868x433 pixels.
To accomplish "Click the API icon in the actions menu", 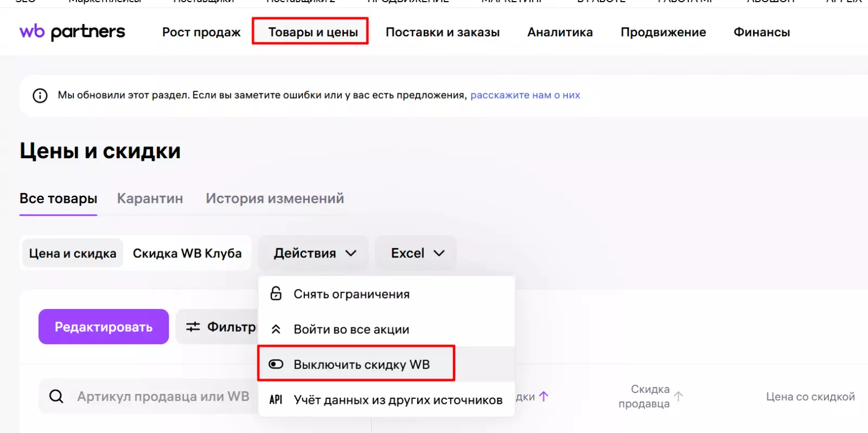I will click(x=276, y=399).
